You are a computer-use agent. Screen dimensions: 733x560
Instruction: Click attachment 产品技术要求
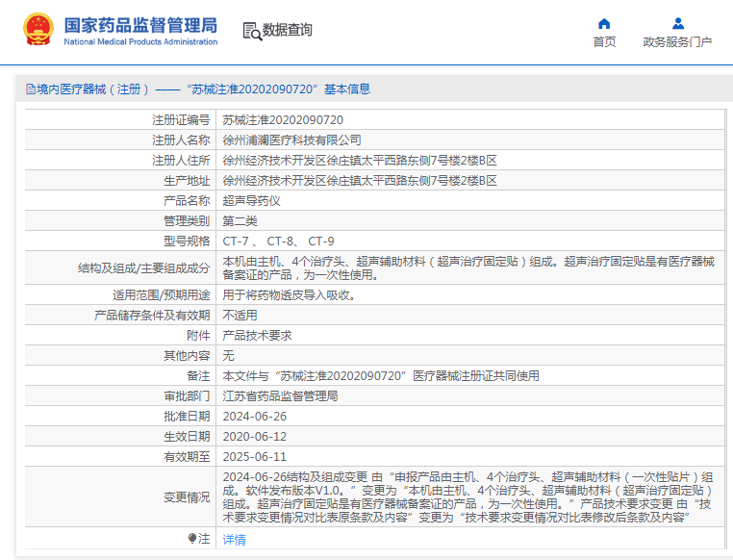tap(257, 335)
